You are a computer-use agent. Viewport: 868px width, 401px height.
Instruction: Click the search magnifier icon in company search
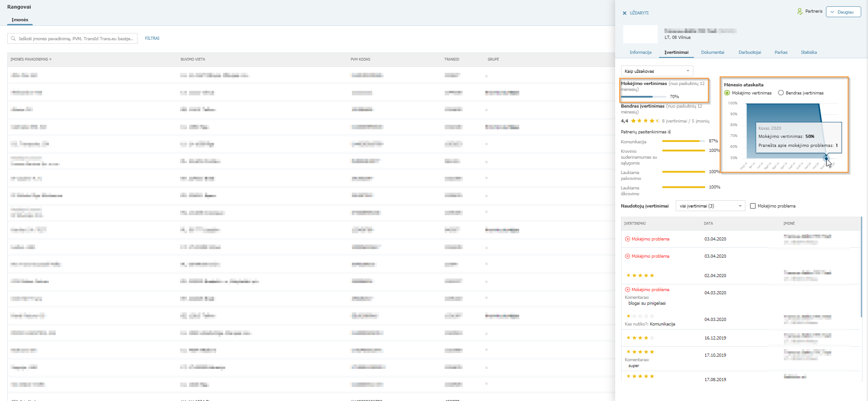13,39
